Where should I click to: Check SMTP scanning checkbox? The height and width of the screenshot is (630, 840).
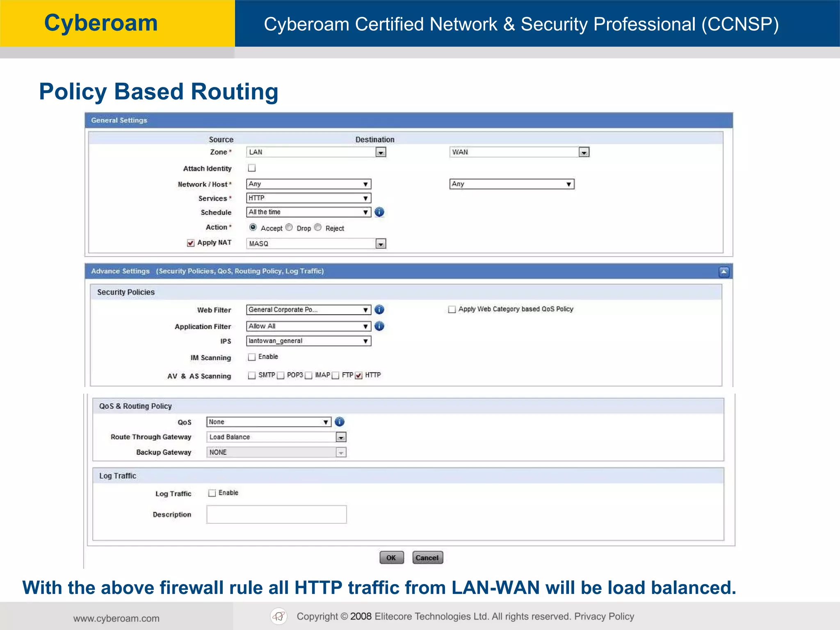(x=252, y=375)
